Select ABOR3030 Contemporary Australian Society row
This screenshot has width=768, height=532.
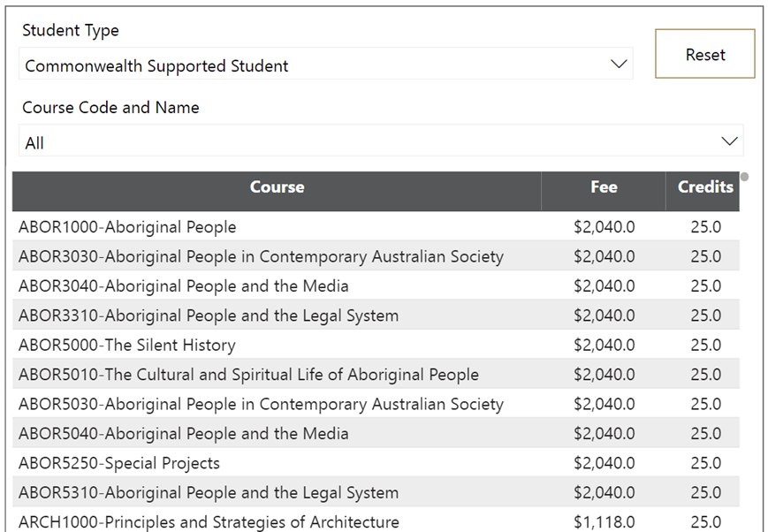click(x=376, y=256)
